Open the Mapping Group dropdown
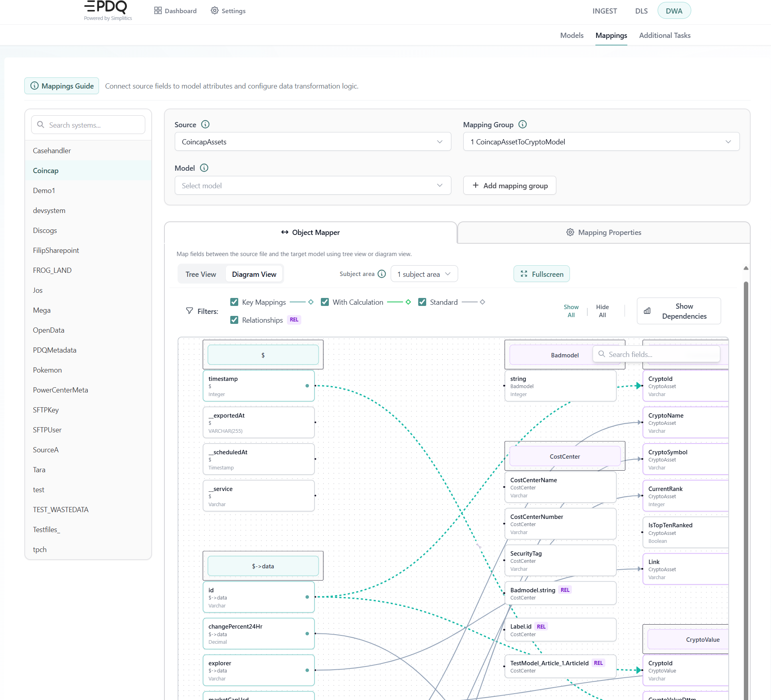771x700 pixels. [601, 142]
